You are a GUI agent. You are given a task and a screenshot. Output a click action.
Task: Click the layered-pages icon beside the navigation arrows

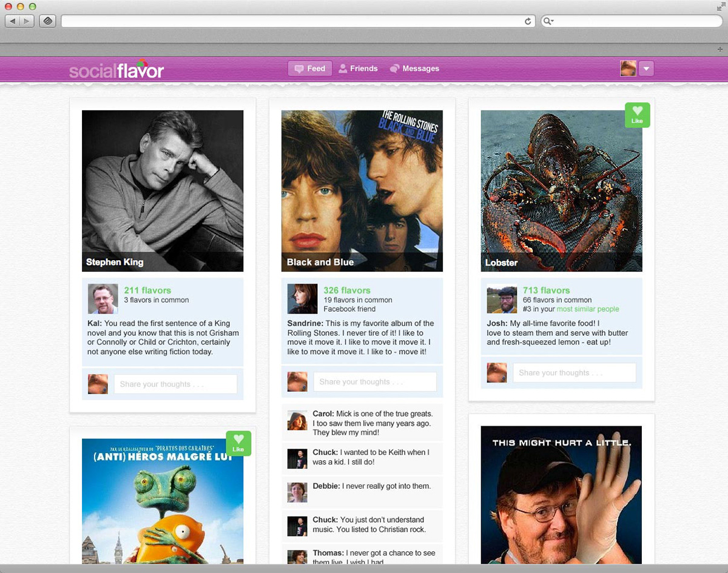[x=48, y=21]
